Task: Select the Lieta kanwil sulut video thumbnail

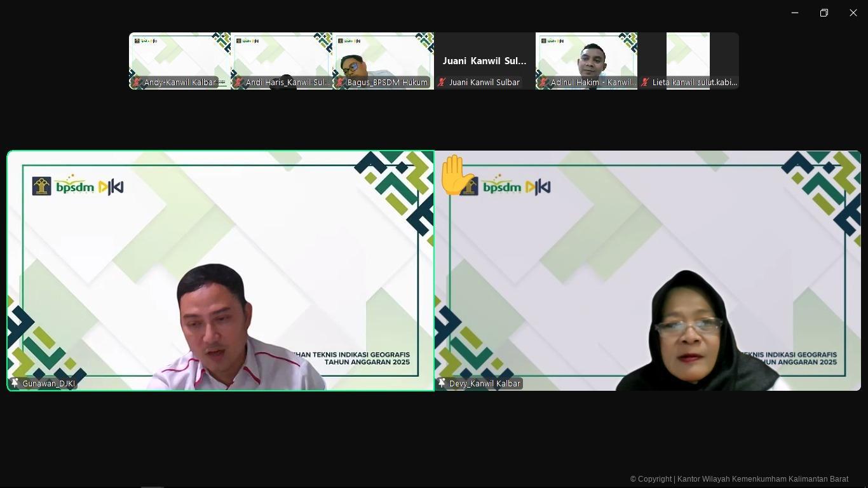Action: [688, 57]
